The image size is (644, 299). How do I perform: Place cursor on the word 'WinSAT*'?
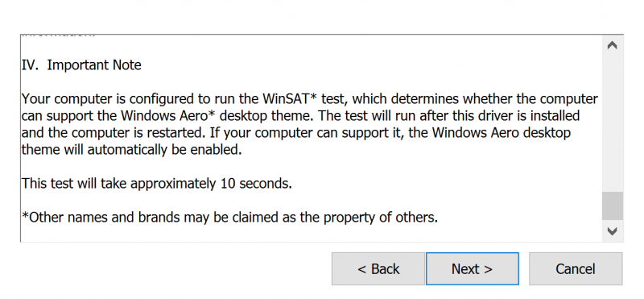click(x=291, y=99)
